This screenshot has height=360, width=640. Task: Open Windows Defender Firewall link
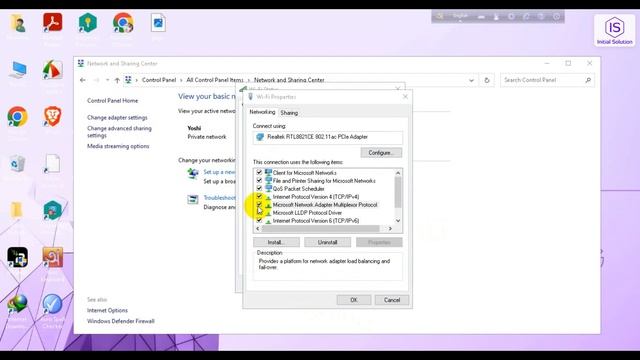point(121,321)
